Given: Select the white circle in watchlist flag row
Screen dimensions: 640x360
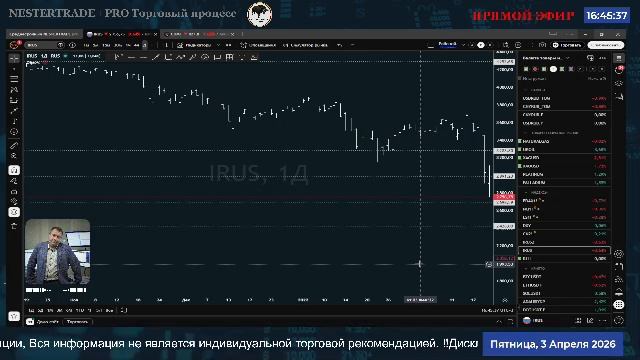Looking at the screenshot, I should [x=553, y=69].
